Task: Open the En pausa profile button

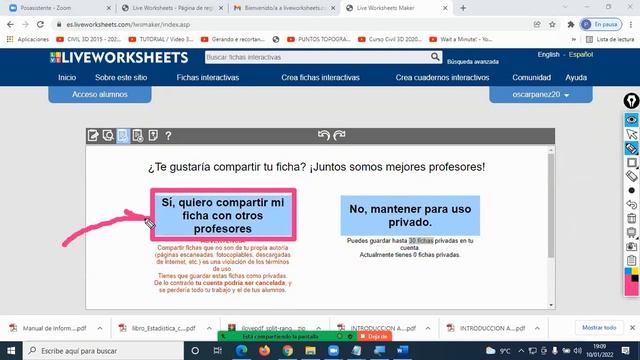Action: click(x=601, y=24)
